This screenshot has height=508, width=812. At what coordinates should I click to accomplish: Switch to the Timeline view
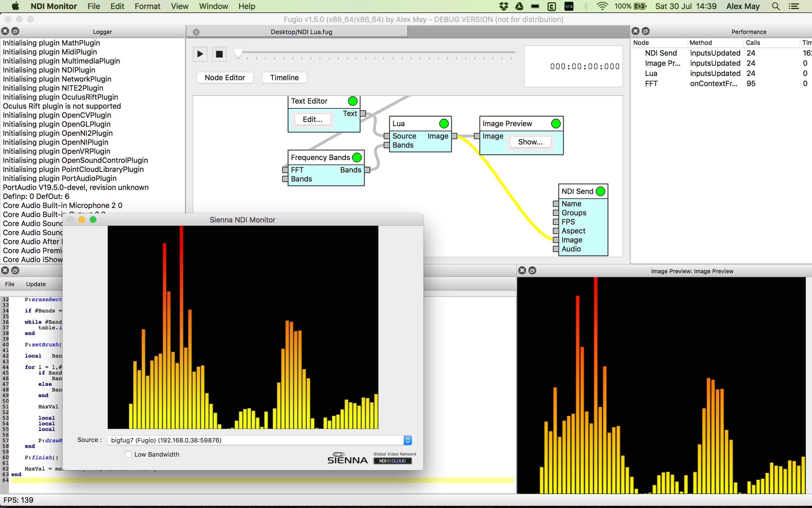click(284, 78)
